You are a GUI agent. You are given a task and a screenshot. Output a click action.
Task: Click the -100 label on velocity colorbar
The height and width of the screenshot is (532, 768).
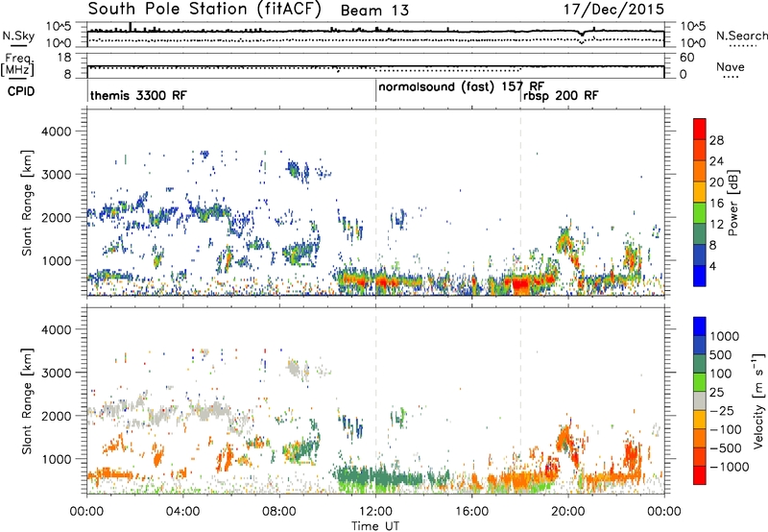click(x=724, y=429)
